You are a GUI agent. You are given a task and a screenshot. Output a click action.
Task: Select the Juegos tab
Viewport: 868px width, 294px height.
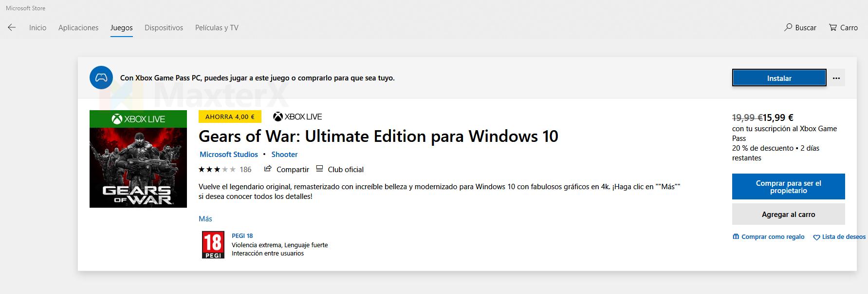click(121, 28)
